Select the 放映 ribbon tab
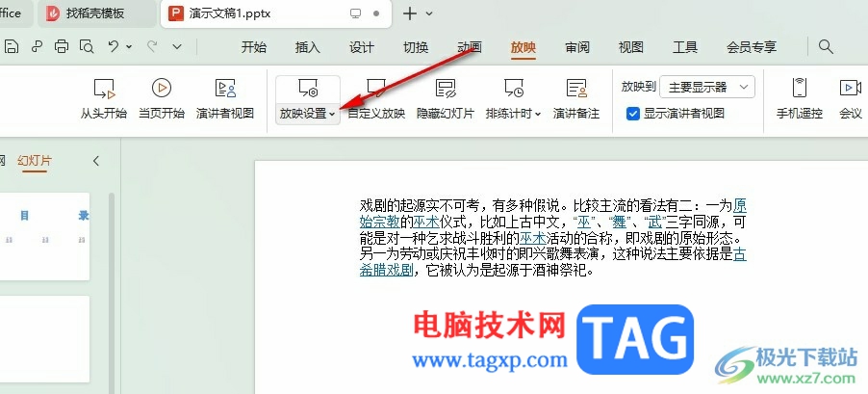This screenshot has height=394, width=868. point(523,47)
